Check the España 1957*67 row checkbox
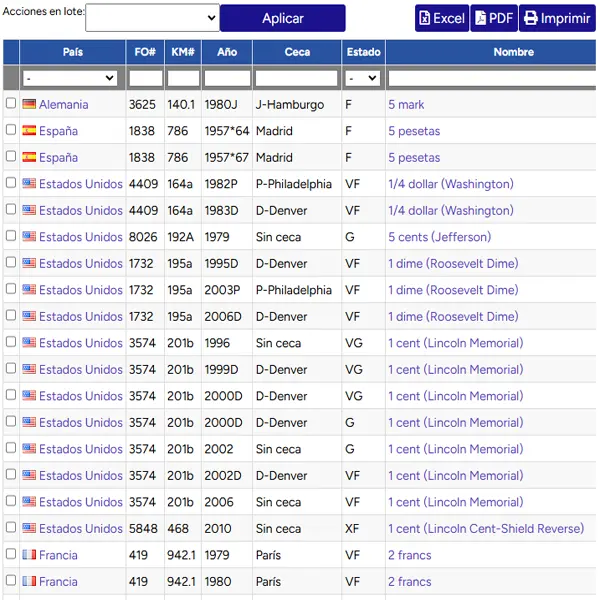 pyautogui.click(x=11, y=156)
